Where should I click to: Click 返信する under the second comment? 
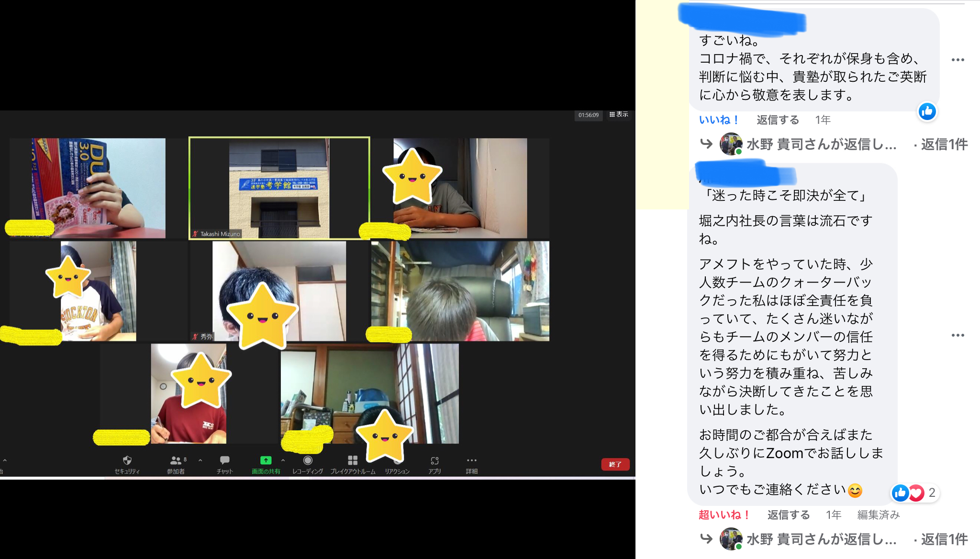pos(789,515)
